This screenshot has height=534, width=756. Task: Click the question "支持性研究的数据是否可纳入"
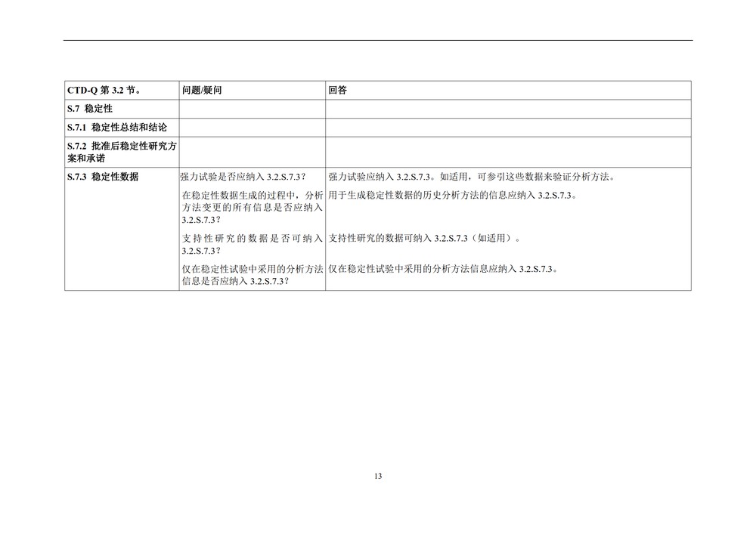click(253, 245)
